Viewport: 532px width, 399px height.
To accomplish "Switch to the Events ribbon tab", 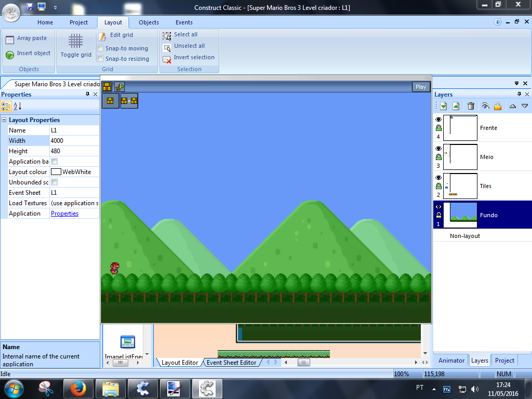I will point(184,22).
